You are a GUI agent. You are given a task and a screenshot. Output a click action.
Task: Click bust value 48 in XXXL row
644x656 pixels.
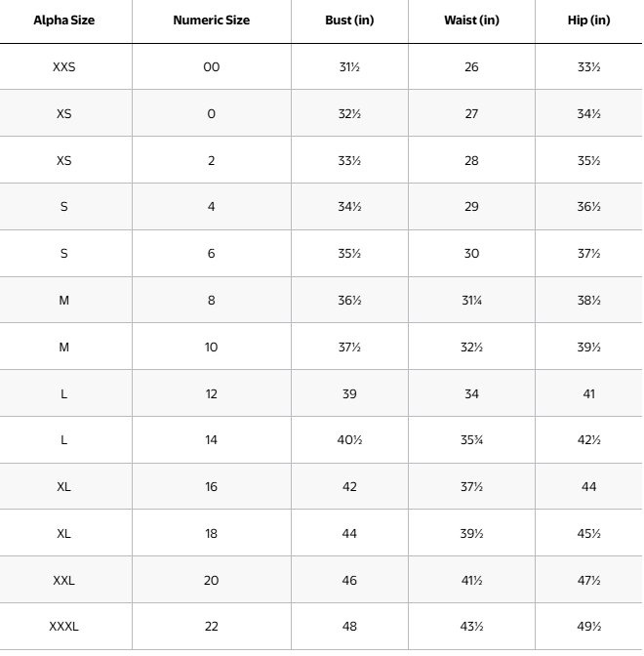pos(349,627)
